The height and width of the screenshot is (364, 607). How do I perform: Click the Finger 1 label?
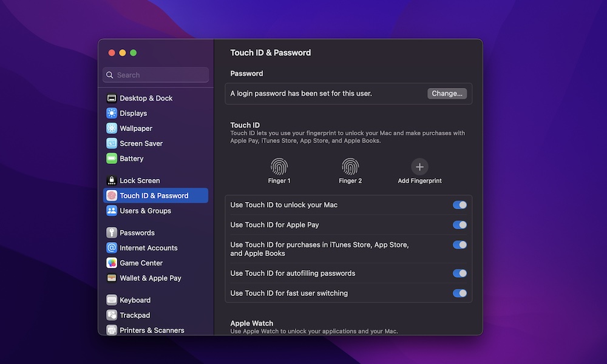coord(279,181)
